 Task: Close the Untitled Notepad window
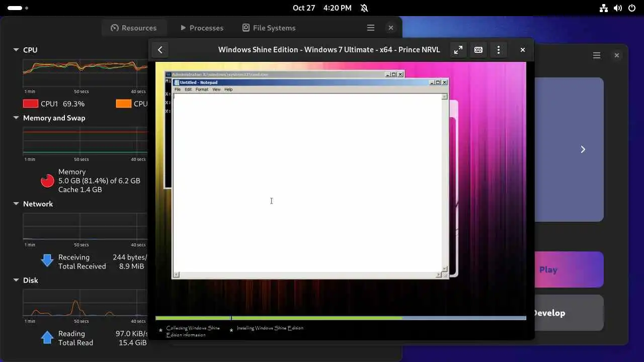444,82
